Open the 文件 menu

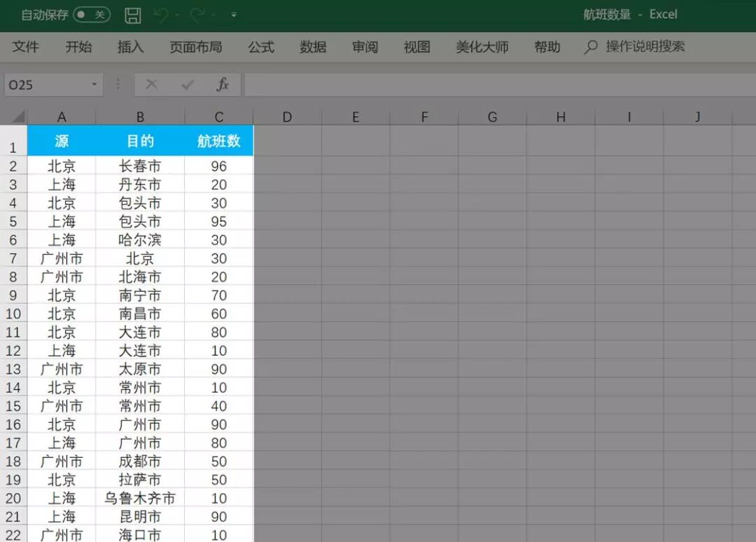tap(26, 48)
